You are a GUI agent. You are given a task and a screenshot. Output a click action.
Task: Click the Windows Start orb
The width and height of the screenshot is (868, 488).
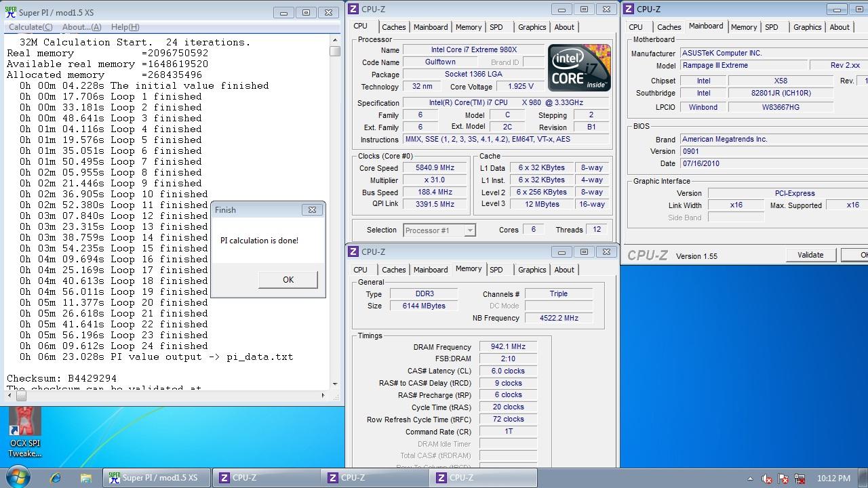pyautogui.click(x=18, y=478)
